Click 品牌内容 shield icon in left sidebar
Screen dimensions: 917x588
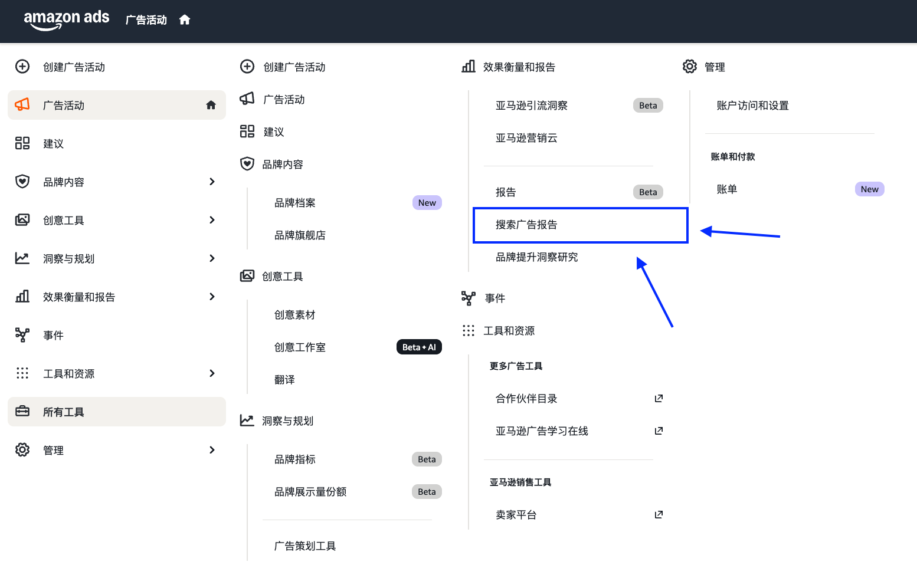tap(22, 182)
